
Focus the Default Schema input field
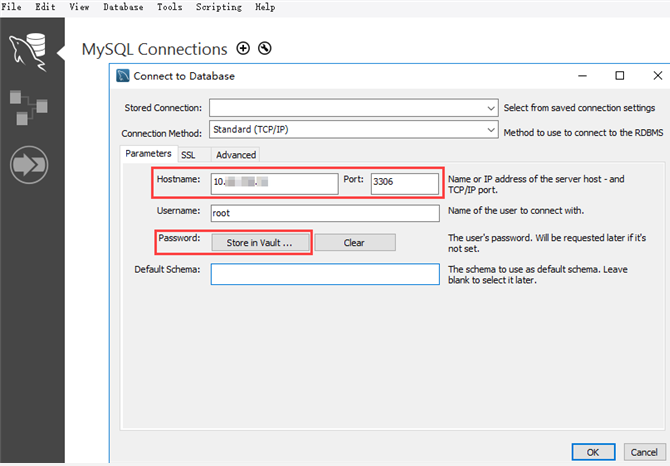325,274
